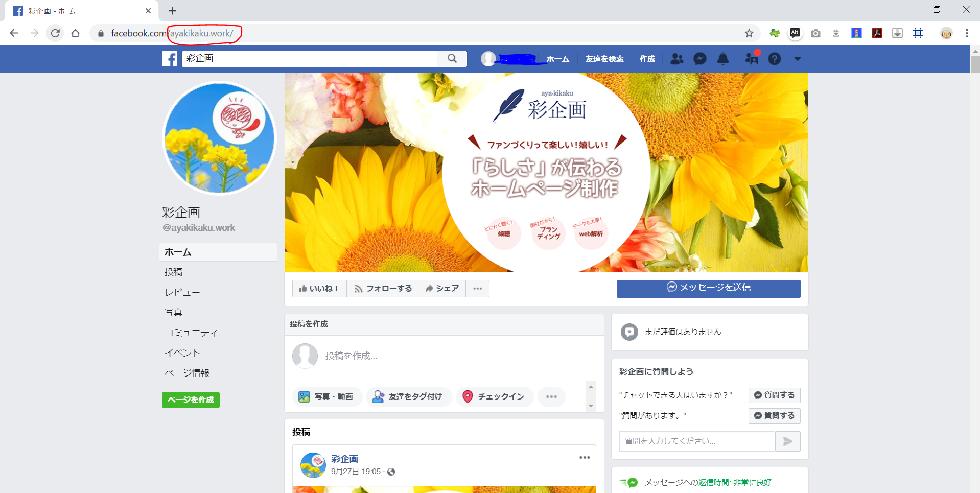
Task: Click 友達をタグ付け post option
Action: tap(409, 396)
